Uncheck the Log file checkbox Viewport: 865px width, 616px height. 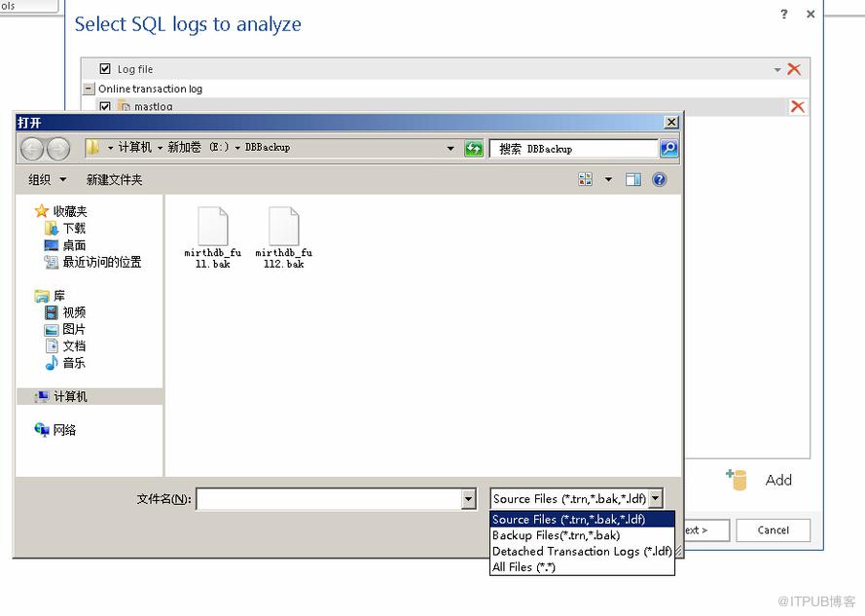(x=105, y=68)
